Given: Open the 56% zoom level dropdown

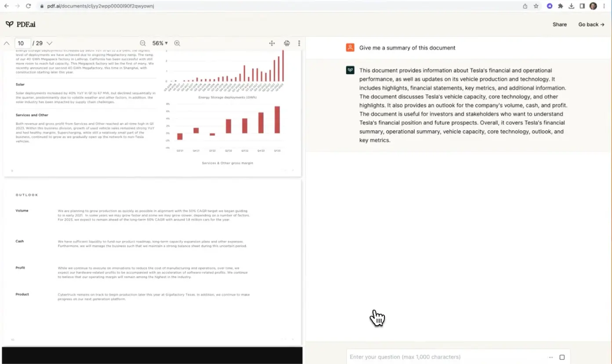Looking at the screenshot, I should (x=159, y=43).
